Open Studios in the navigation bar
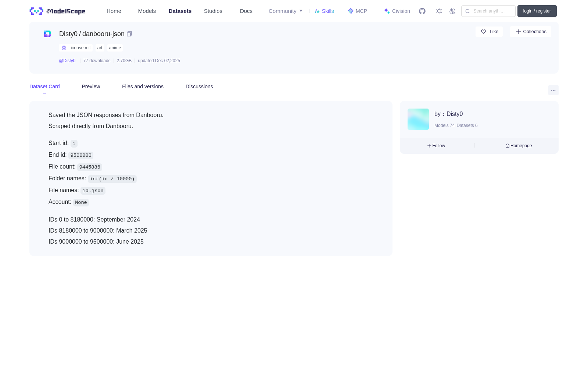The width and height of the screenshot is (588, 368). (x=213, y=11)
